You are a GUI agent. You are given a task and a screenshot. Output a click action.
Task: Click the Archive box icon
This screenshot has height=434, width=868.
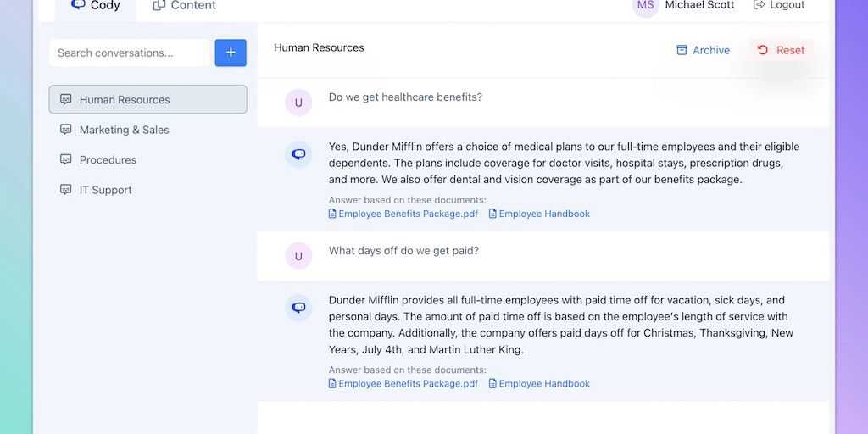tap(682, 50)
